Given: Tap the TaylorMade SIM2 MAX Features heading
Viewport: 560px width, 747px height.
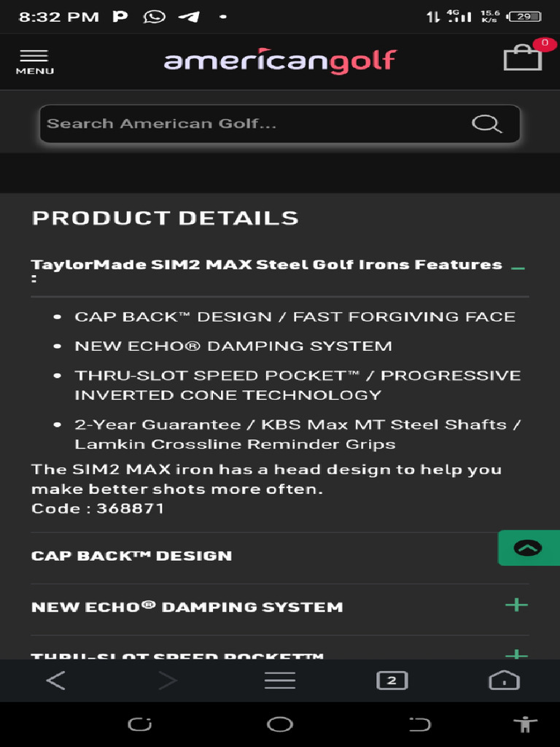Looking at the screenshot, I should [x=266, y=266].
